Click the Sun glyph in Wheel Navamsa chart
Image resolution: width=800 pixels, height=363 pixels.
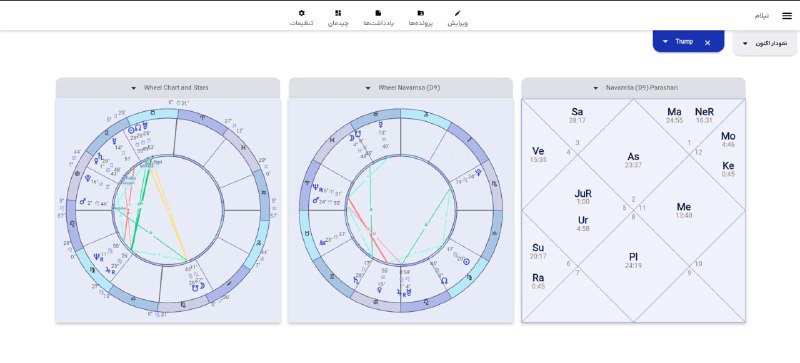(466, 261)
